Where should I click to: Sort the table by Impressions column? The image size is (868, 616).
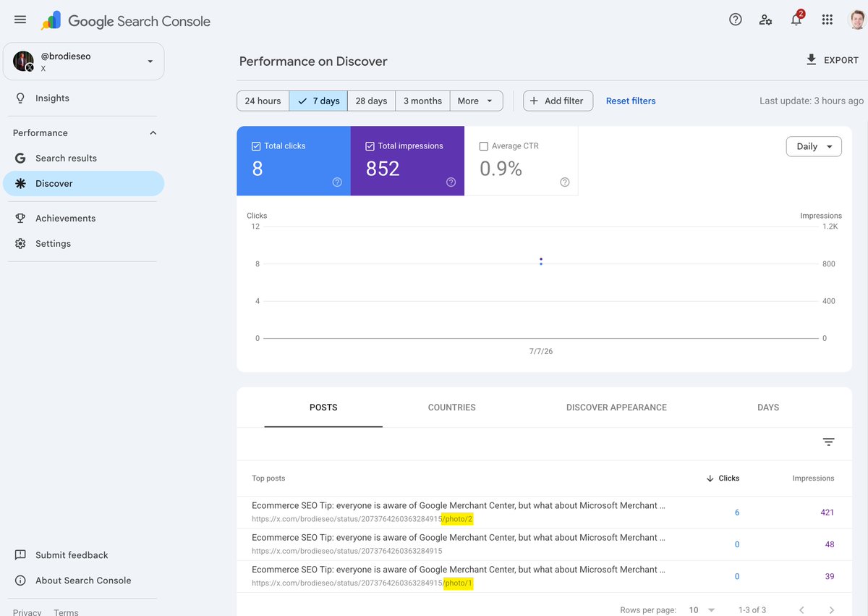(x=813, y=478)
